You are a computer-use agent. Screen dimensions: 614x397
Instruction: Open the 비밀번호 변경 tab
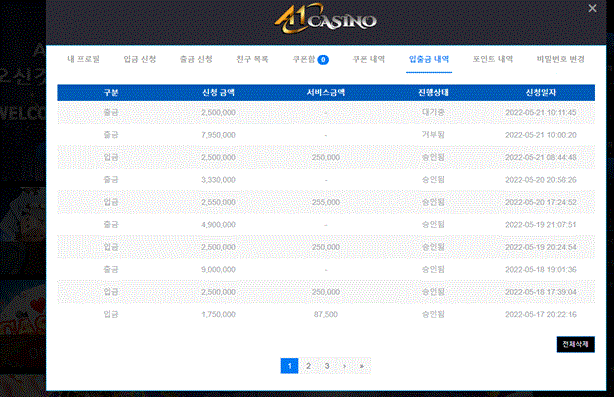click(560, 59)
